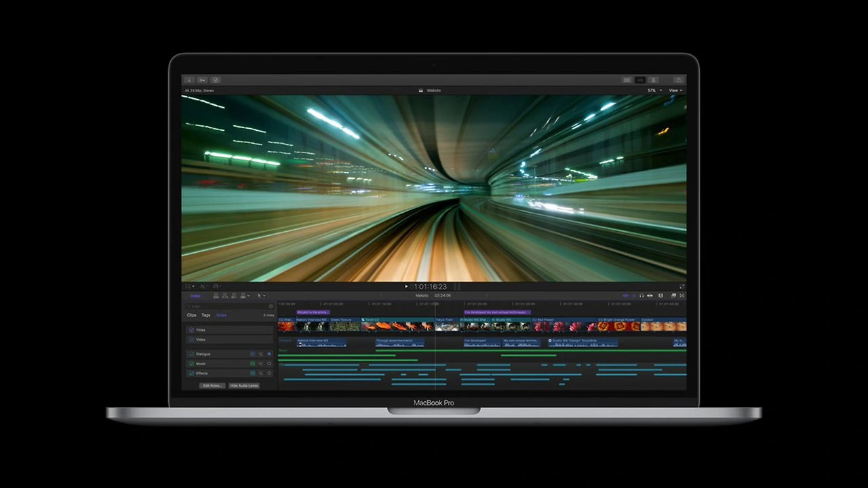Toggle the Timeline panel layout icon
868x488 pixels.
(640, 80)
